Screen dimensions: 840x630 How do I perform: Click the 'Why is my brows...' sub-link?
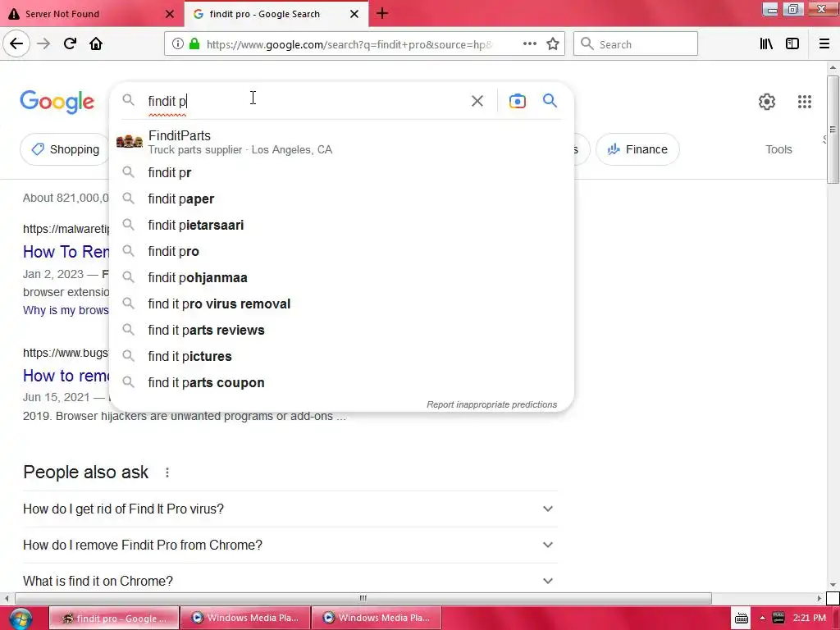(66, 310)
